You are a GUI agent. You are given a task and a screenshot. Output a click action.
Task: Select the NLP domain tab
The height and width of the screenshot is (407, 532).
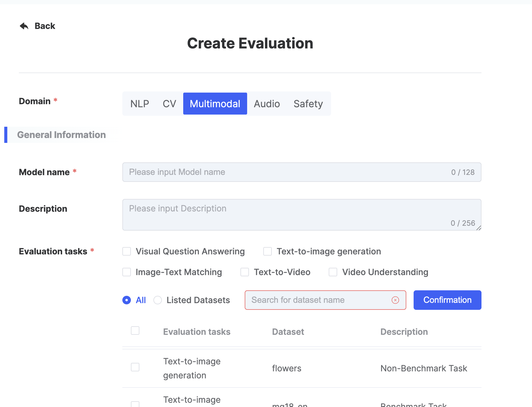140,104
